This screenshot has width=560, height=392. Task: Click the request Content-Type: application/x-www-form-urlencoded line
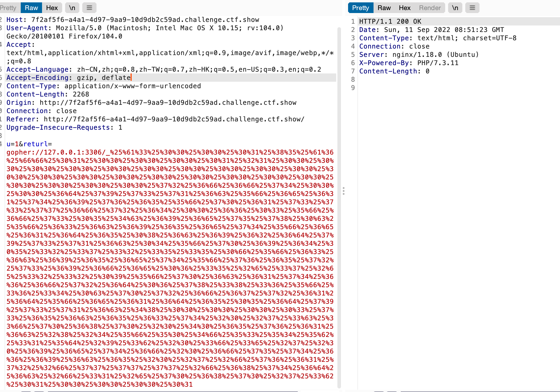click(x=104, y=86)
